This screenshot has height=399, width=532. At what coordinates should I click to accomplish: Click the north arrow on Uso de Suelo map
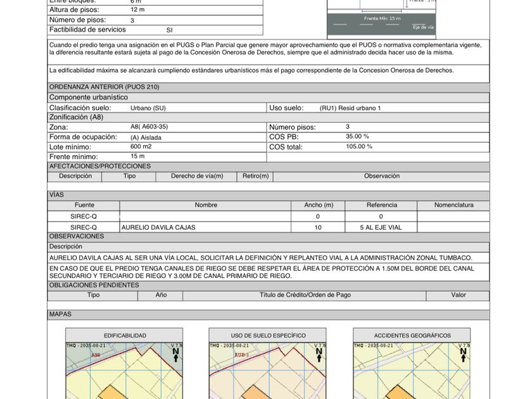pyautogui.click(x=319, y=355)
